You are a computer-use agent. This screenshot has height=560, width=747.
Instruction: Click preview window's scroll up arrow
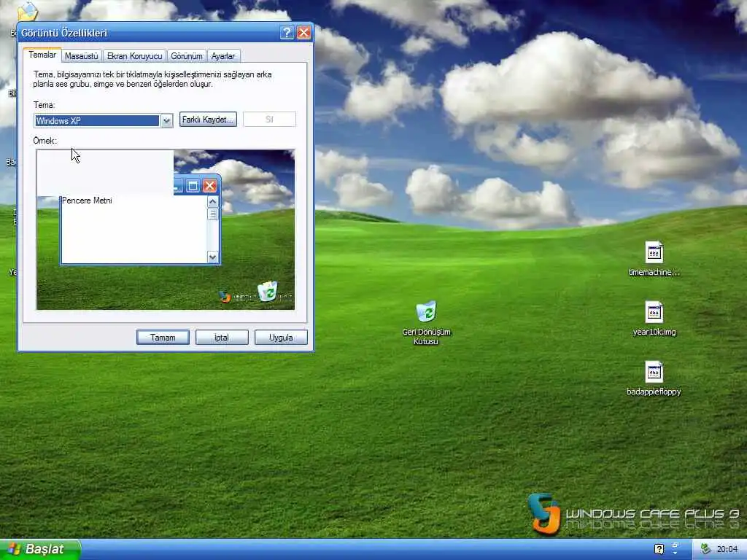coord(212,201)
